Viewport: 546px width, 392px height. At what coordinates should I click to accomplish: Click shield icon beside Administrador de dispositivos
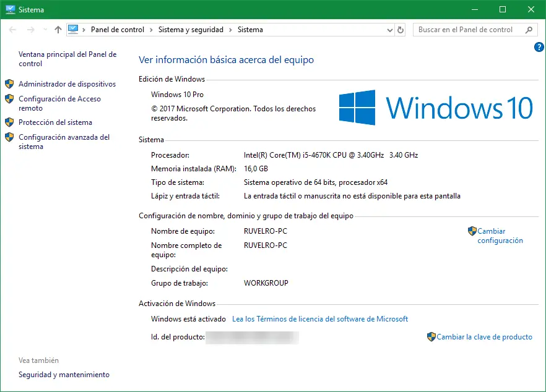pyautogui.click(x=9, y=84)
